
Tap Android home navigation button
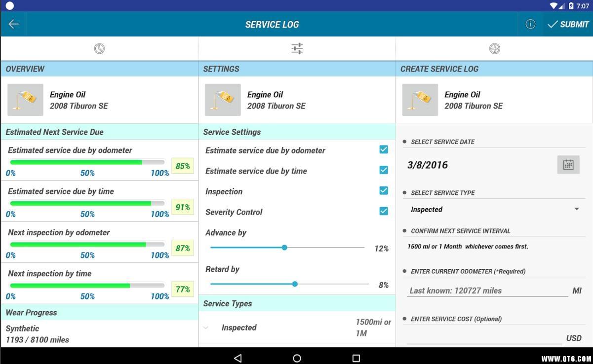[x=297, y=358]
